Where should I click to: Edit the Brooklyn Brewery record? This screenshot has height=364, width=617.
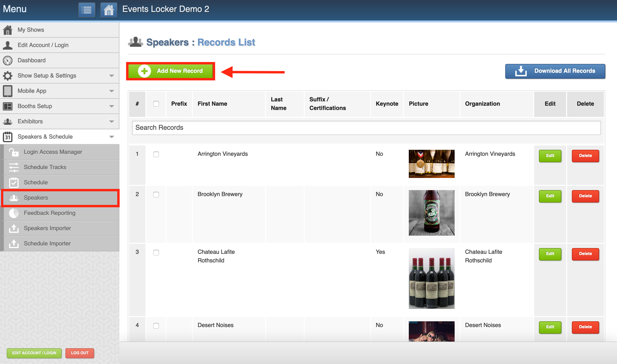(x=550, y=196)
